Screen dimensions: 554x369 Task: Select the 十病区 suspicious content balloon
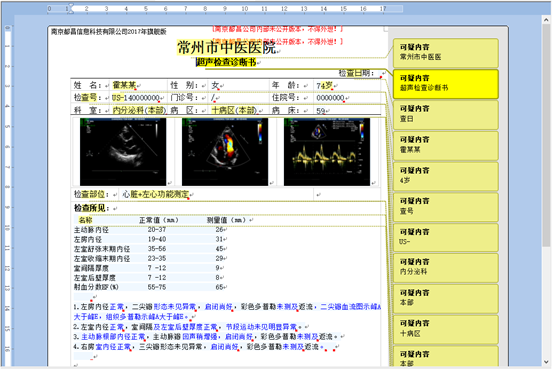[446, 329]
